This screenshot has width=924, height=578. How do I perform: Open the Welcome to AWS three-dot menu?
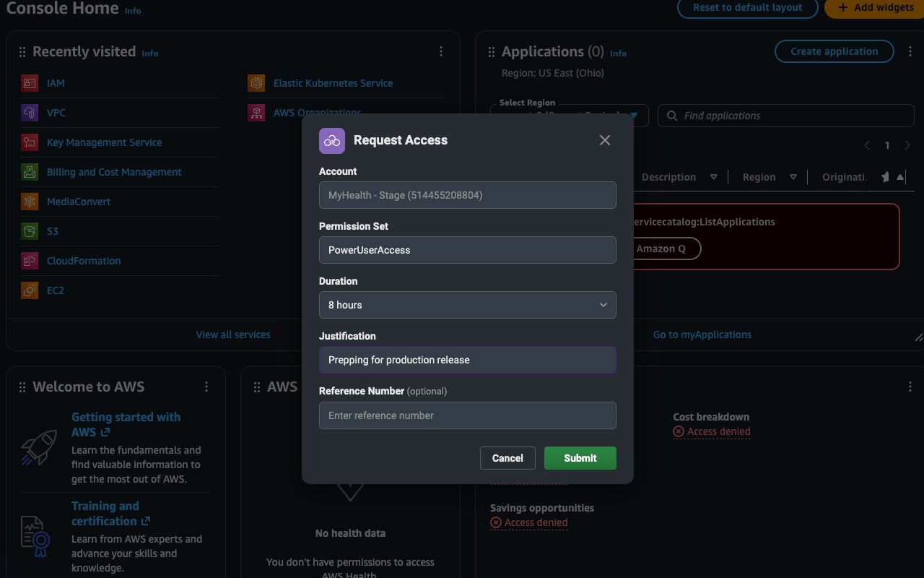pyautogui.click(x=206, y=387)
